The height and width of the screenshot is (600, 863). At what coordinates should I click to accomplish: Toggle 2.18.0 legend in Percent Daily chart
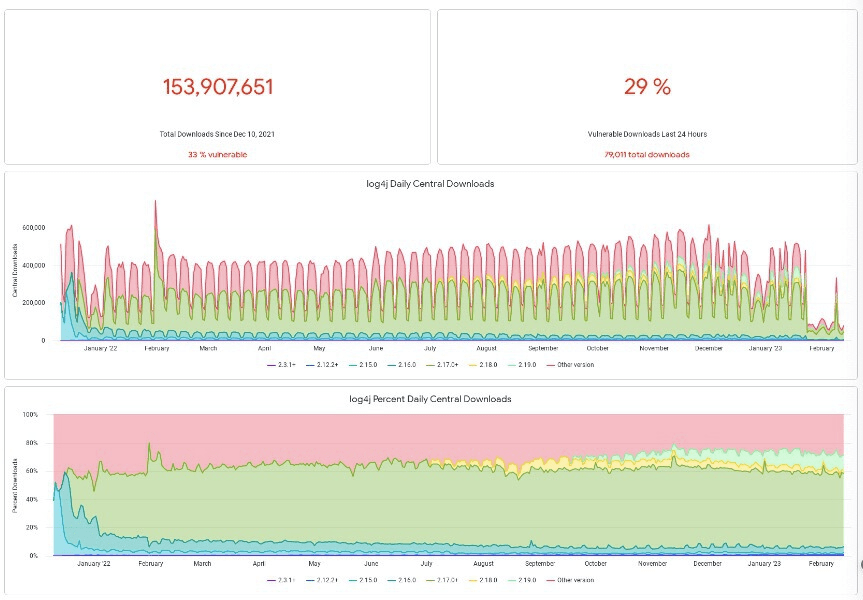click(483, 580)
